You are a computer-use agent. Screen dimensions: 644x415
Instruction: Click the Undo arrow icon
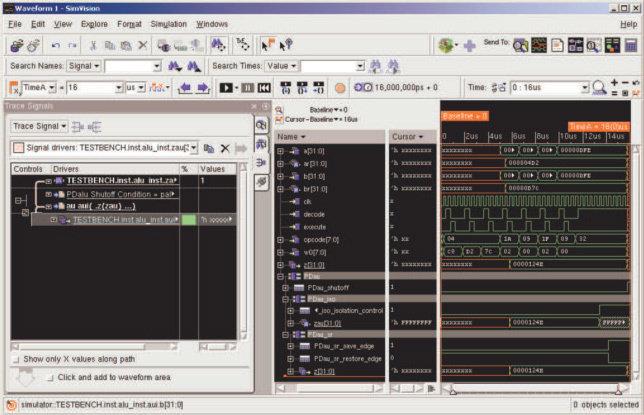[55, 45]
